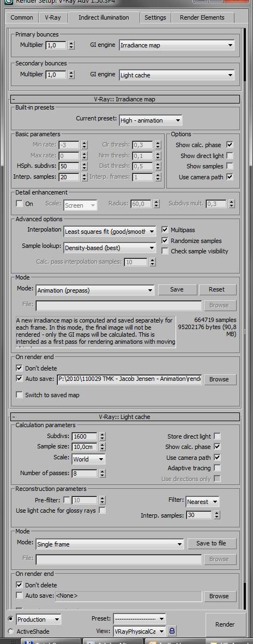This screenshot has height=644, width=253.
Task: Toggle Irradiance map Auto save checkbox
Action: coord(19,379)
